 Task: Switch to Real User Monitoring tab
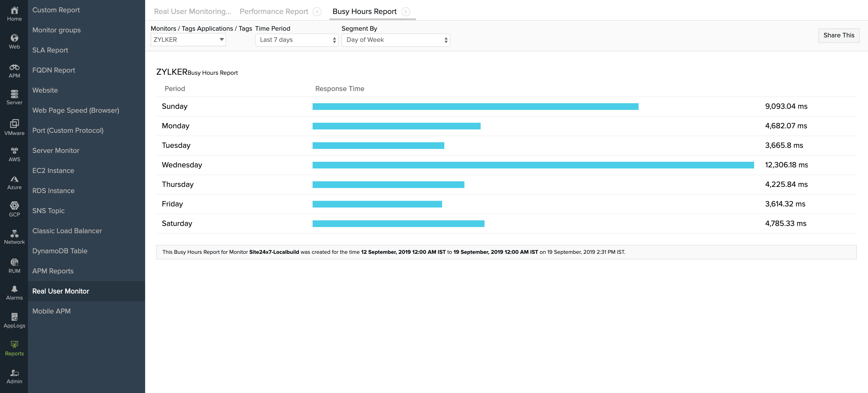point(192,11)
